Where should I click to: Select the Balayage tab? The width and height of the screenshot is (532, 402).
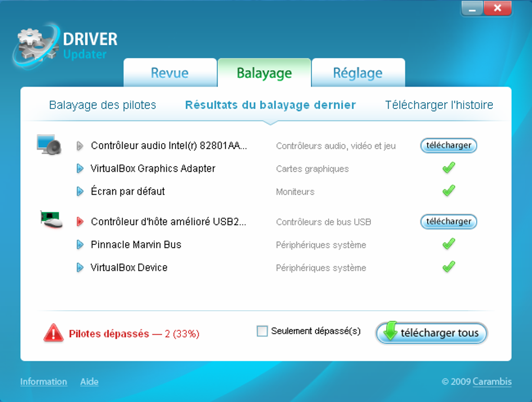point(264,73)
